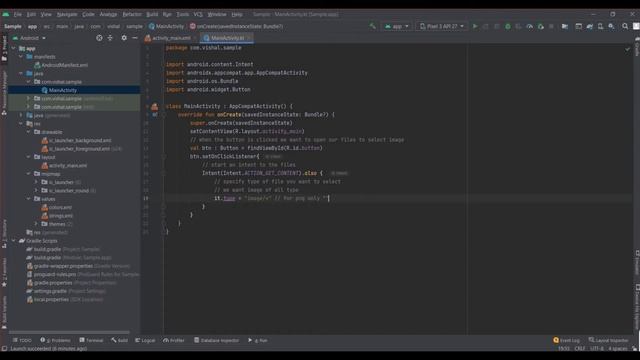Screen dimensions: 640x360
Task: Open the Problems tool window button
Action: coord(56,340)
